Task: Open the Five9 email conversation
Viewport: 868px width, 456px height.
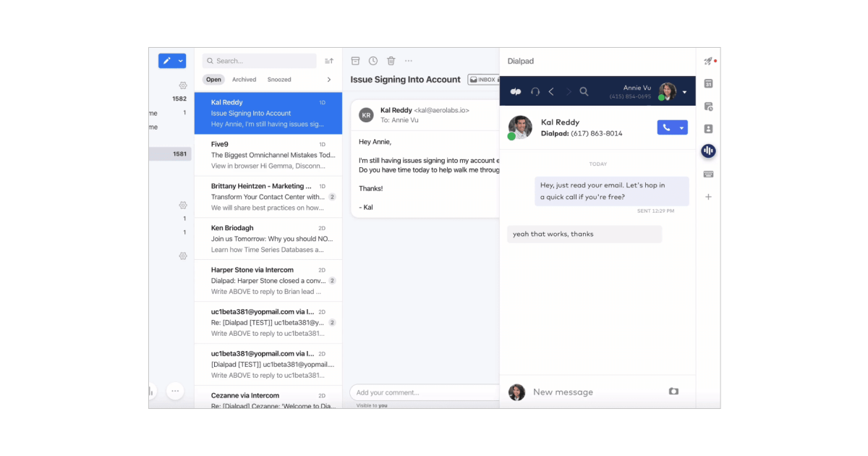Action: click(x=268, y=155)
